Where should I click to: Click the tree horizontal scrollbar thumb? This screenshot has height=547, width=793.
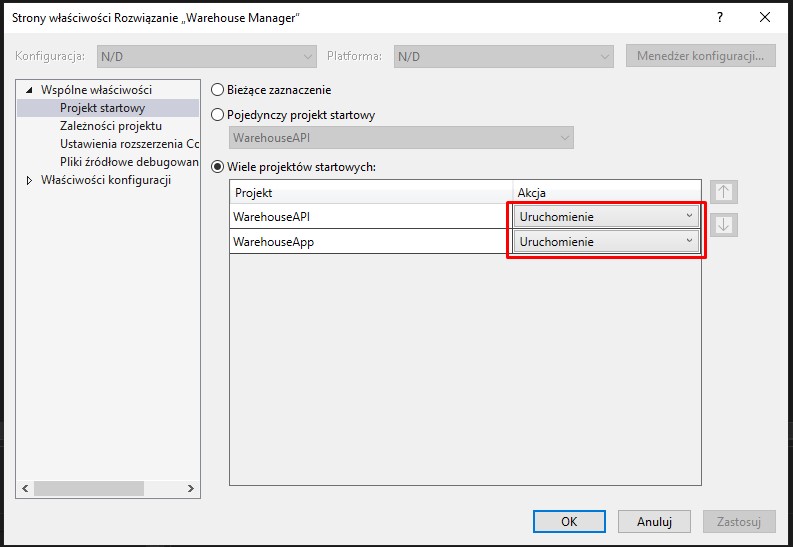[89, 488]
